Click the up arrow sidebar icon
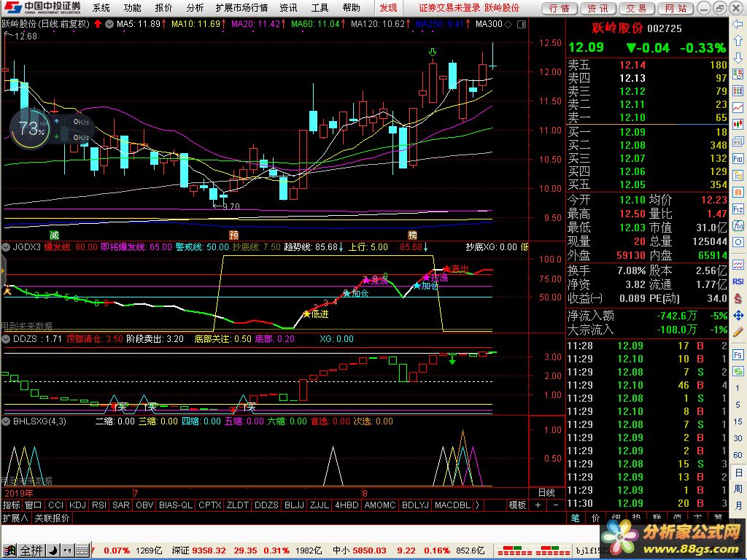 click(738, 41)
